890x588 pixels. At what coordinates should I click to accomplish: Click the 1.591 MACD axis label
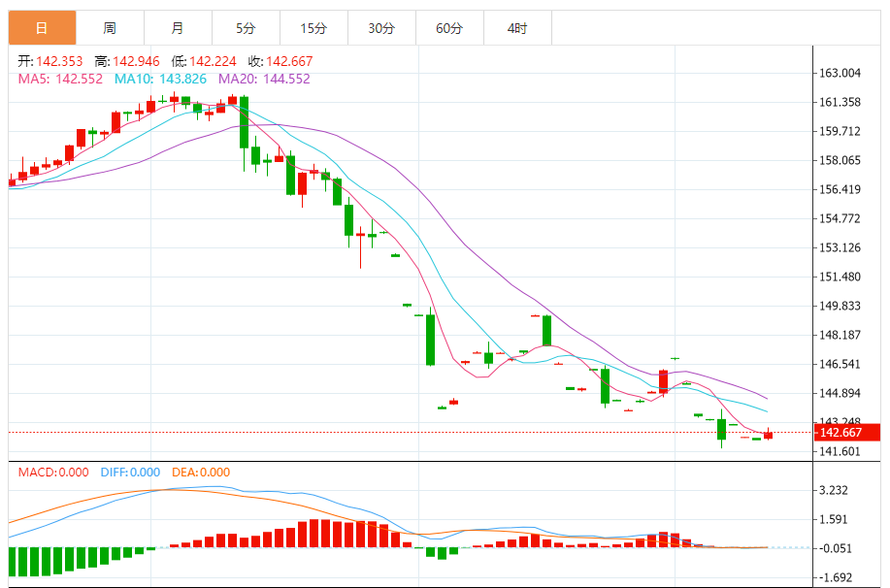(x=834, y=519)
